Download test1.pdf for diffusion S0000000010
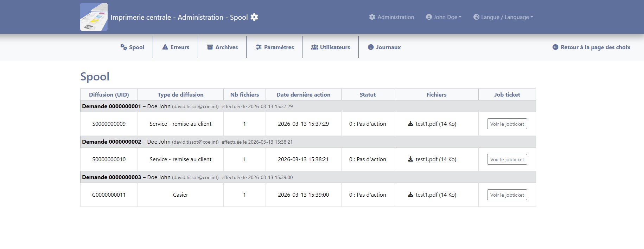 432,159
